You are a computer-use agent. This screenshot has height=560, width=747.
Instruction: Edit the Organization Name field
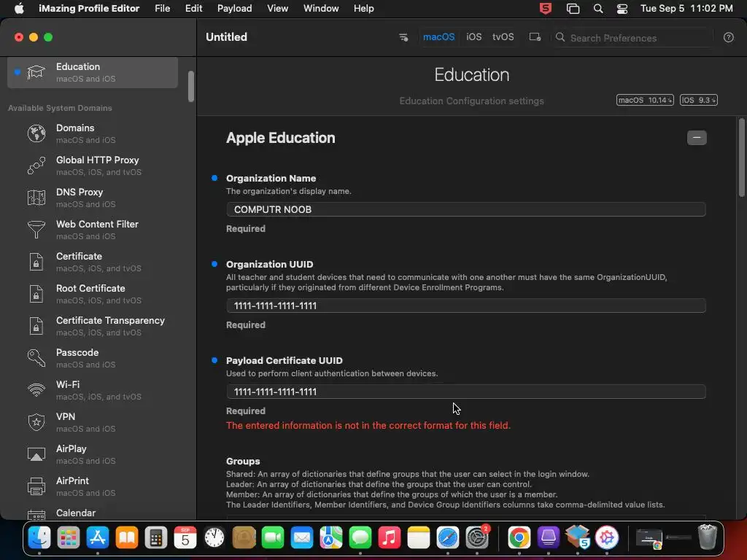pyautogui.click(x=466, y=209)
